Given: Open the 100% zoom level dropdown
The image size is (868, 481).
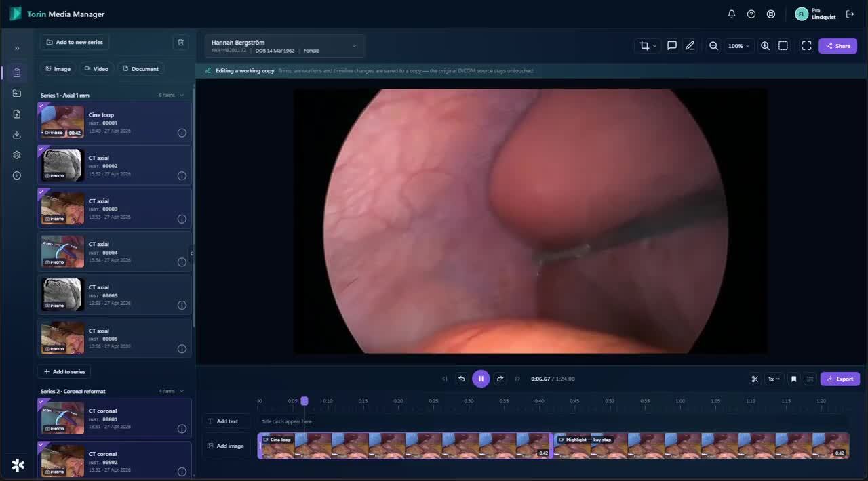Looking at the screenshot, I should point(738,46).
